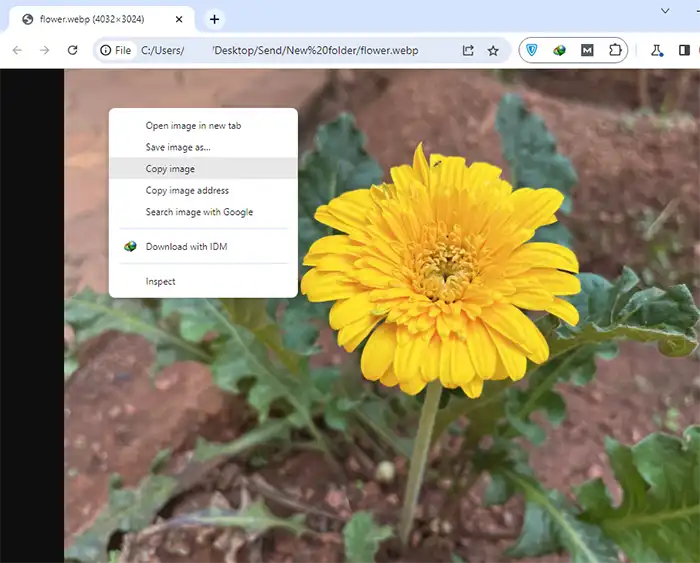This screenshot has height=563, width=700.
Task: Open the M-logo extension icon
Action: tap(587, 50)
